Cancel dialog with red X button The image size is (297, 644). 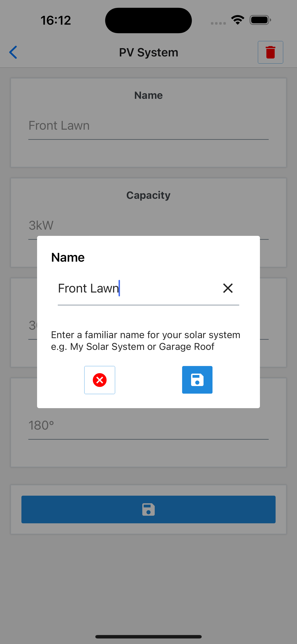click(99, 380)
